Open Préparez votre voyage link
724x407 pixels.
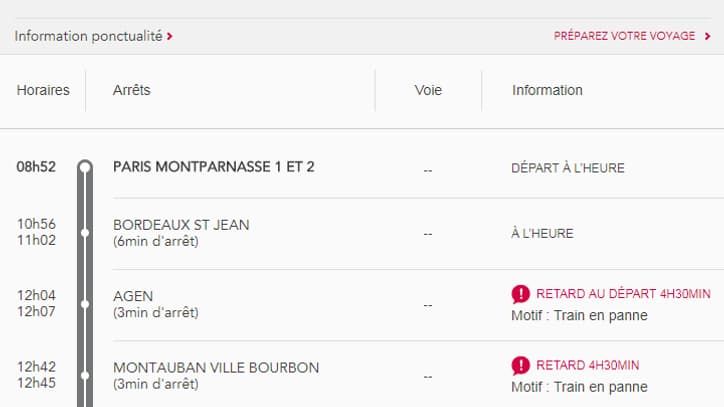coord(624,36)
